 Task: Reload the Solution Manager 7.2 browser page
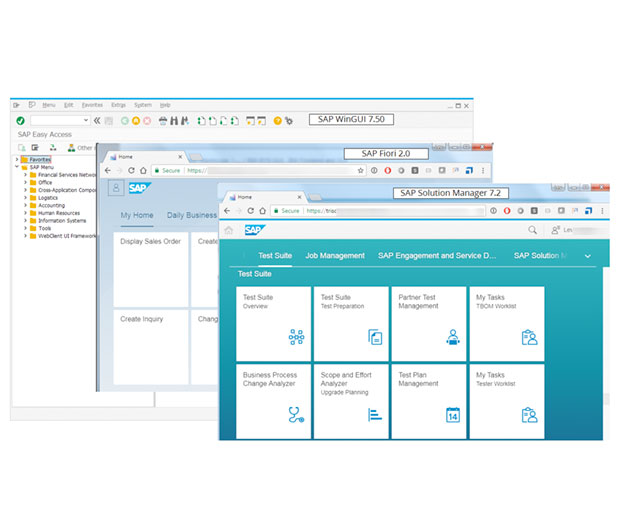(x=251, y=210)
